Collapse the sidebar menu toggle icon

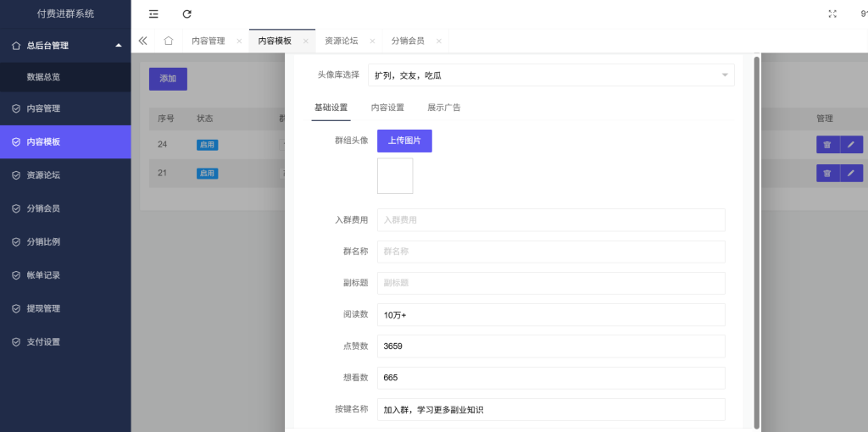coord(153,14)
